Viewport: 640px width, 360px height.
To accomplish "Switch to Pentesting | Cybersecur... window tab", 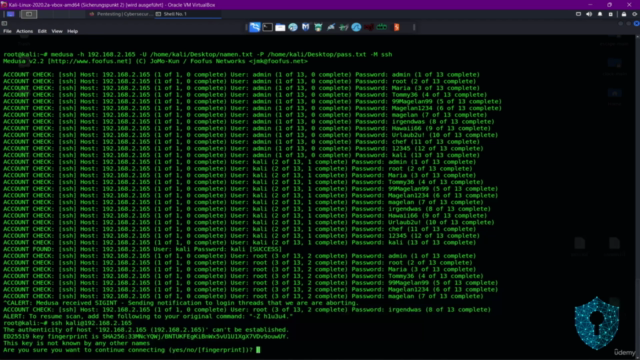I will 120,14.
